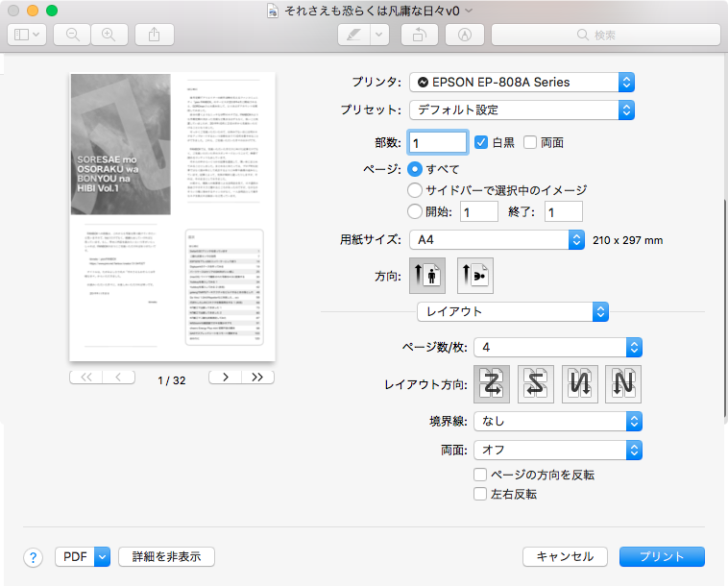This screenshot has height=586, width=728.
Task: Open the document title dropdown chevron
Action: (x=469, y=11)
